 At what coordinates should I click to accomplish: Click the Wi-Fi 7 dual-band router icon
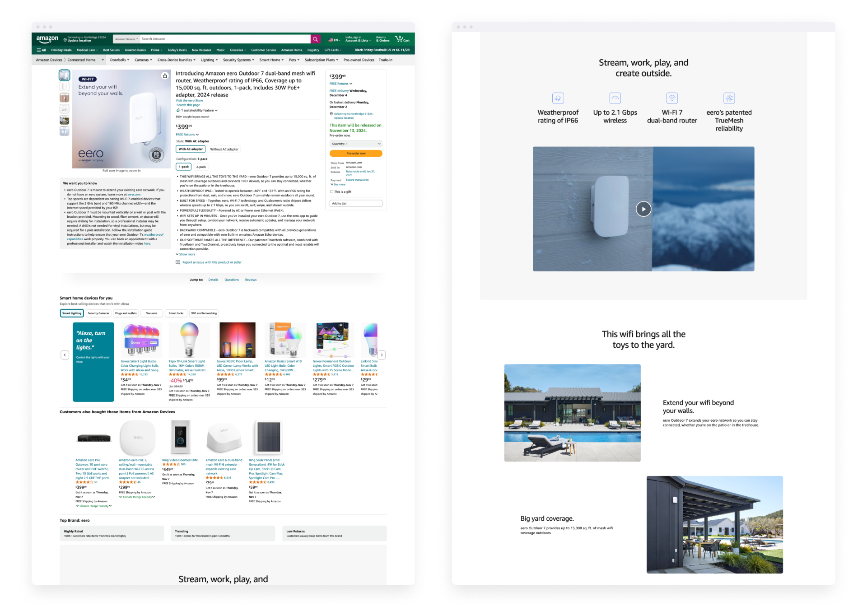(672, 98)
